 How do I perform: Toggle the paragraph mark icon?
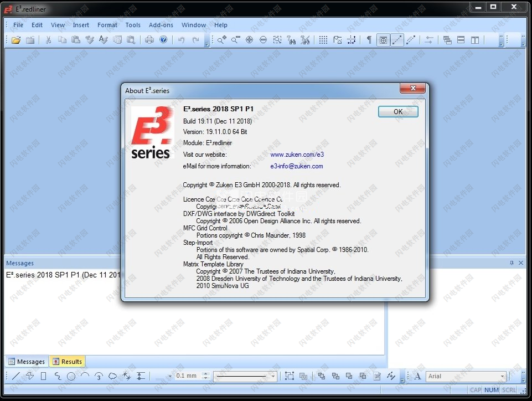click(x=369, y=40)
